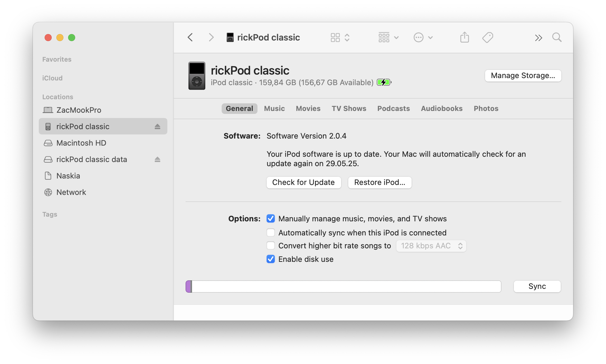Viewport: 606px width, 364px height.
Task: Go to the Photos tab
Action: (x=486, y=108)
